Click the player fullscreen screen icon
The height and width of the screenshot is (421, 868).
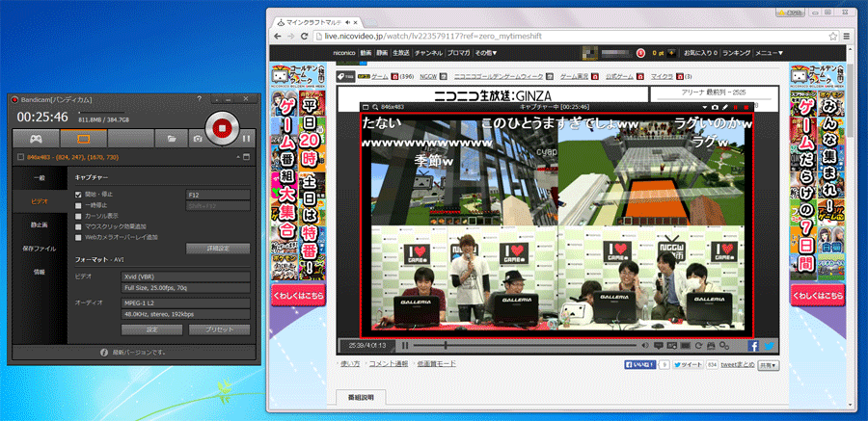pyautogui.click(x=686, y=346)
